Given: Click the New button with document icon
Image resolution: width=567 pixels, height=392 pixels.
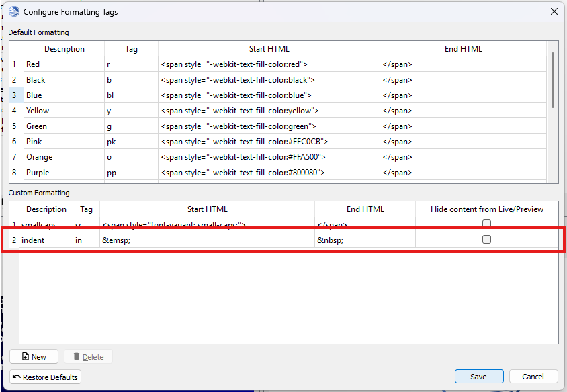Looking at the screenshot, I should [34, 356].
